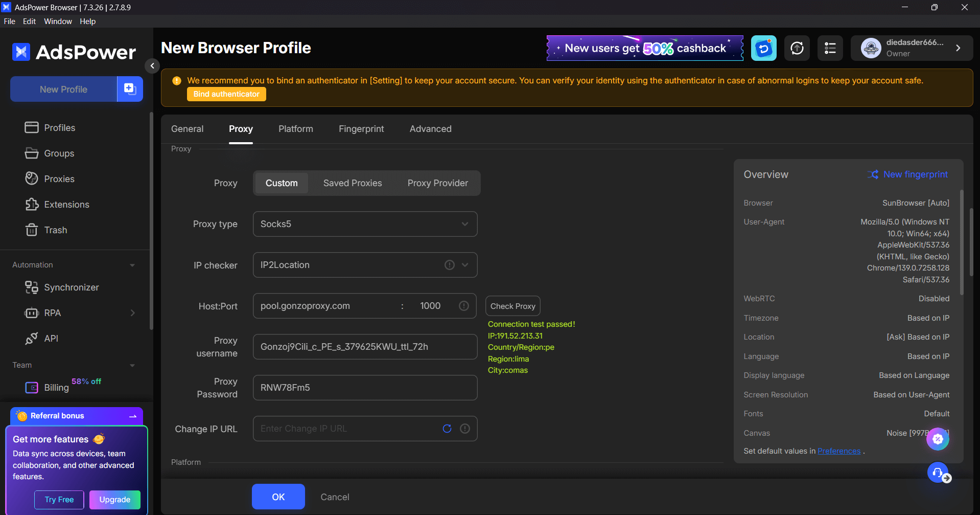Screen dimensions: 980x515
Task: Open the RPA robot section
Action: point(32,313)
